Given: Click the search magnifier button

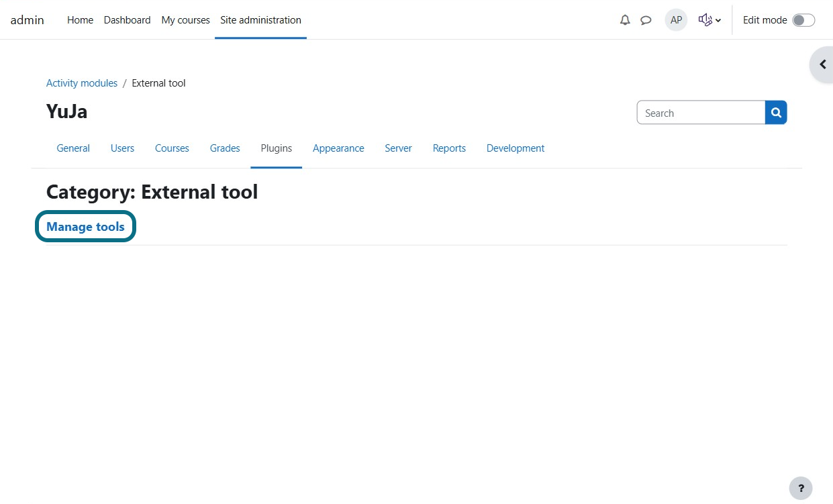Looking at the screenshot, I should point(776,113).
